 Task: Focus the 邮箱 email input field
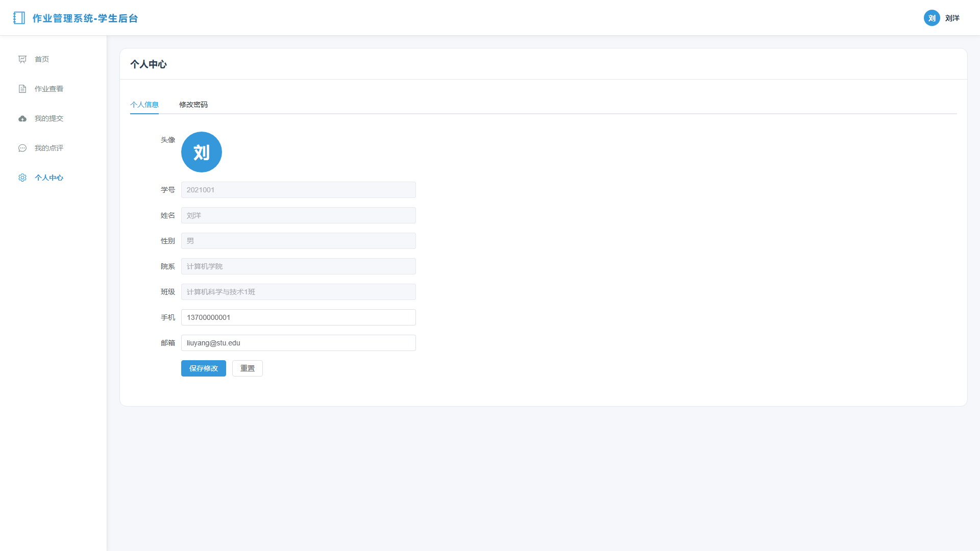[x=299, y=343]
